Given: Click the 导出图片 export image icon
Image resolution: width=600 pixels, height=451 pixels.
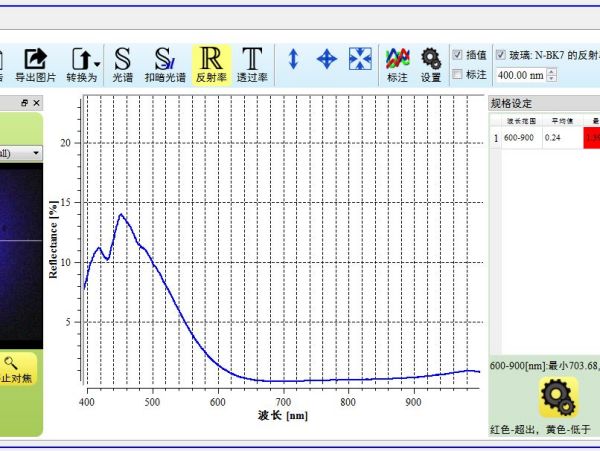Looking at the screenshot, I should pyautogui.click(x=37, y=64).
